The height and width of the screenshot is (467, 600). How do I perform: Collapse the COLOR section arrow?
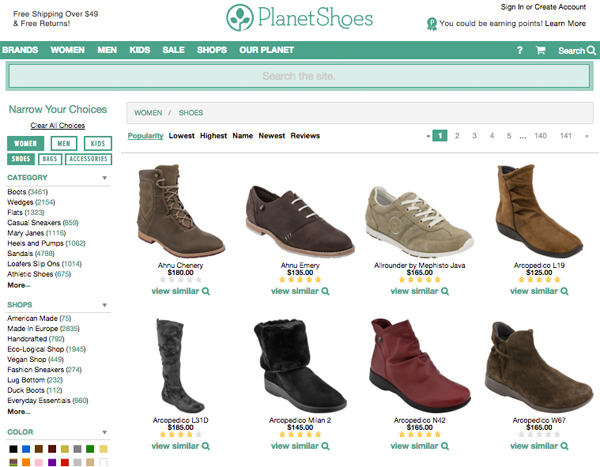click(x=104, y=432)
